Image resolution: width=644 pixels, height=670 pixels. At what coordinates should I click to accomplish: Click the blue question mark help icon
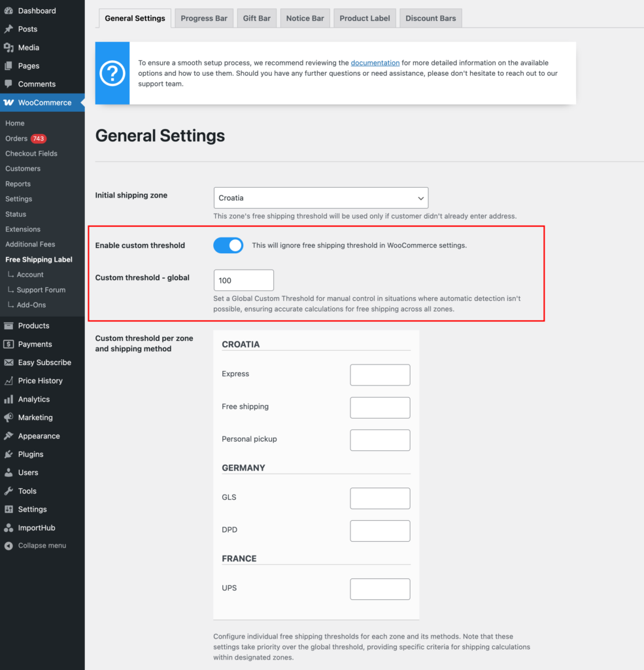(112, 73)
